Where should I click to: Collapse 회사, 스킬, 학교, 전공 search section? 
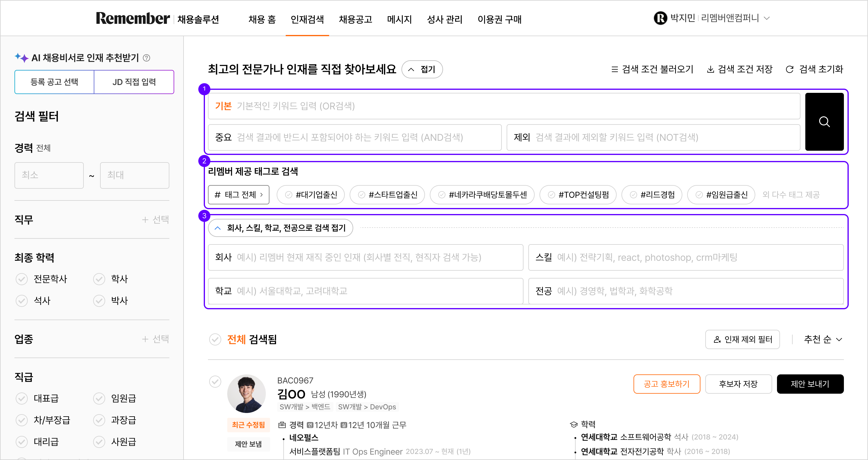point(280,228)
